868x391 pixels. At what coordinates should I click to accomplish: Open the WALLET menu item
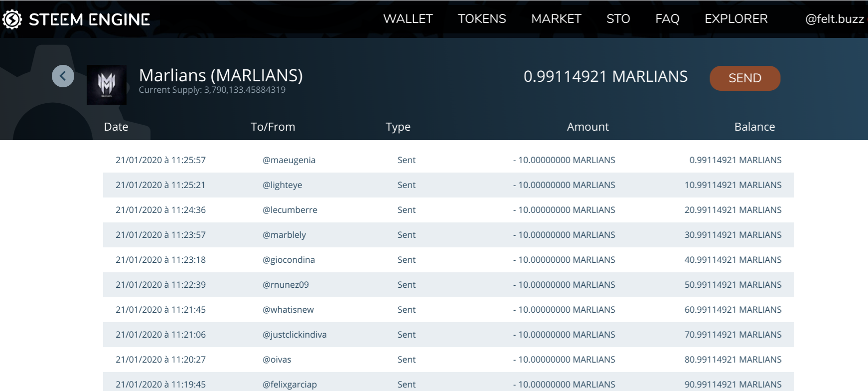pyautogui.click(x=408, y=19)
